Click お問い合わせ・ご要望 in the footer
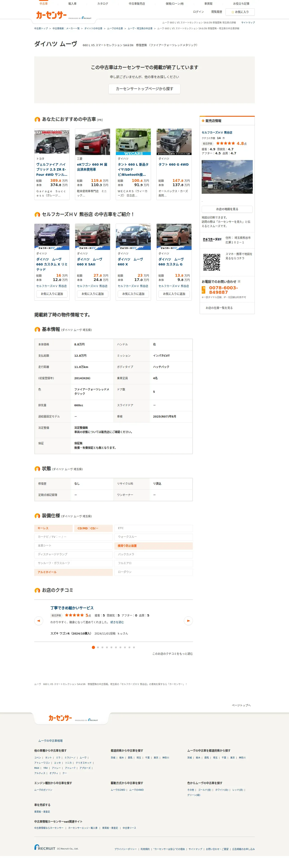The height and width of the screenshot is (868, 289). [217, 849]
